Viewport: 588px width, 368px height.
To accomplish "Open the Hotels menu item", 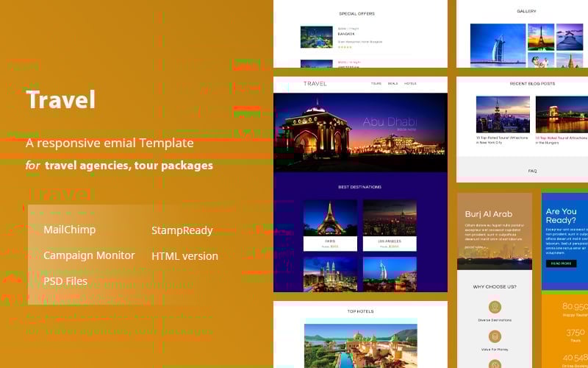I will pos(410,84).
